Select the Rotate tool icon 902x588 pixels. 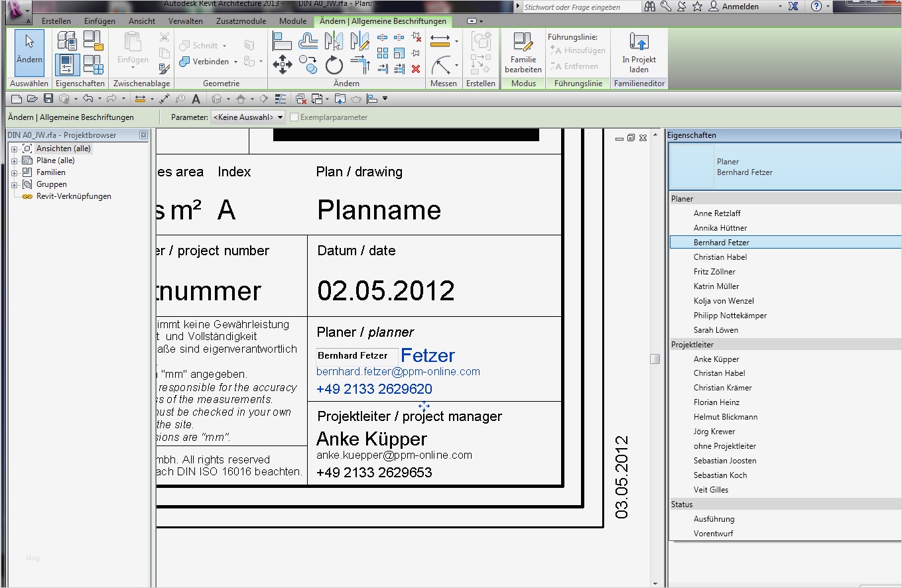(334, 65)
